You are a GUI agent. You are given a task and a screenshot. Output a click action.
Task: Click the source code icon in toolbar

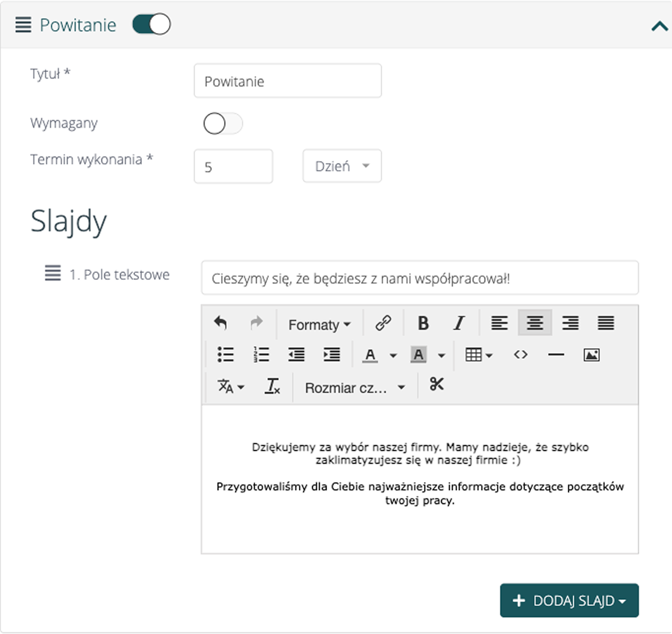[x=521, y=355]
